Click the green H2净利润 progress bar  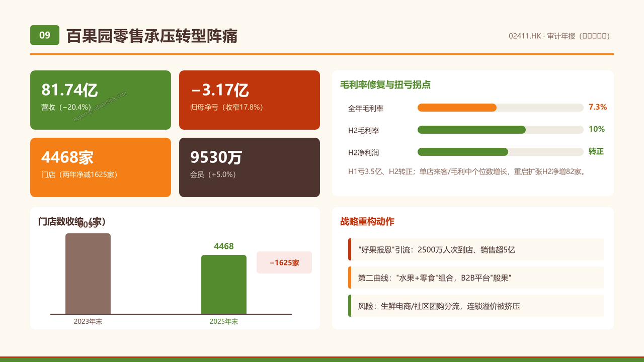tap(463, 152)
